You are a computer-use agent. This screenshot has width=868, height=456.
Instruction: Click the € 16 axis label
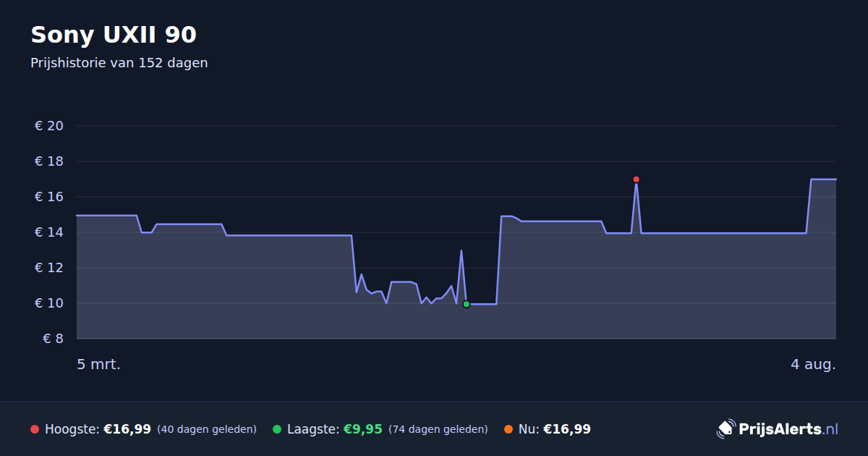49,197
